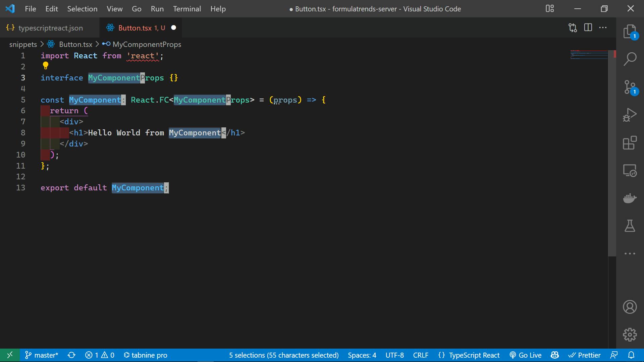Click the vertical editor scrollbar
The image size is (644, 362).
tap(612, 153)
